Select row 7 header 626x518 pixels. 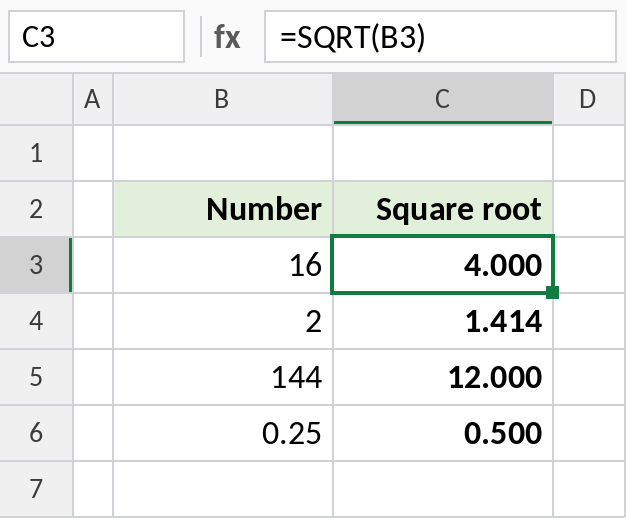pos(36,488)
